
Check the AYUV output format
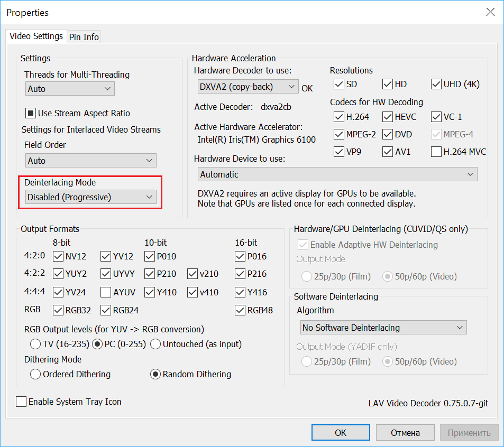[x=106, y=292]
